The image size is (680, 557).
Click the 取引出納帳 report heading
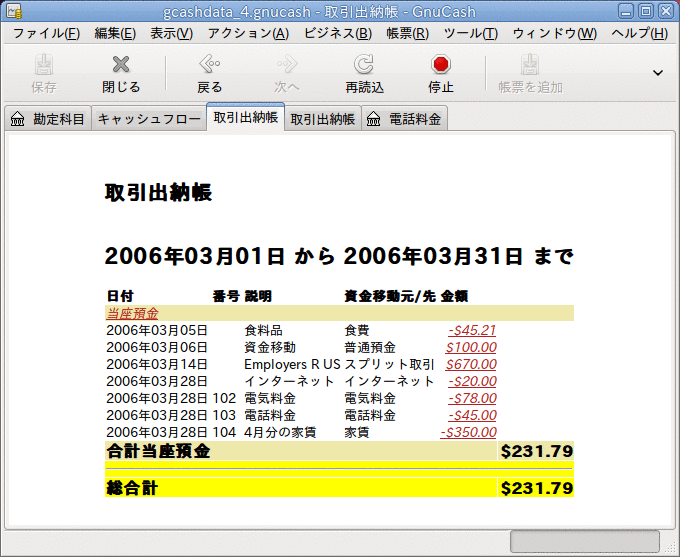pyautogui.click(x=158, y=192)
